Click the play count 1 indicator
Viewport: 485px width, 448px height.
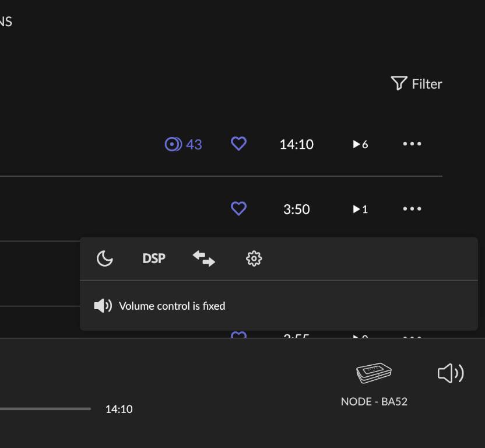(360, 209)
